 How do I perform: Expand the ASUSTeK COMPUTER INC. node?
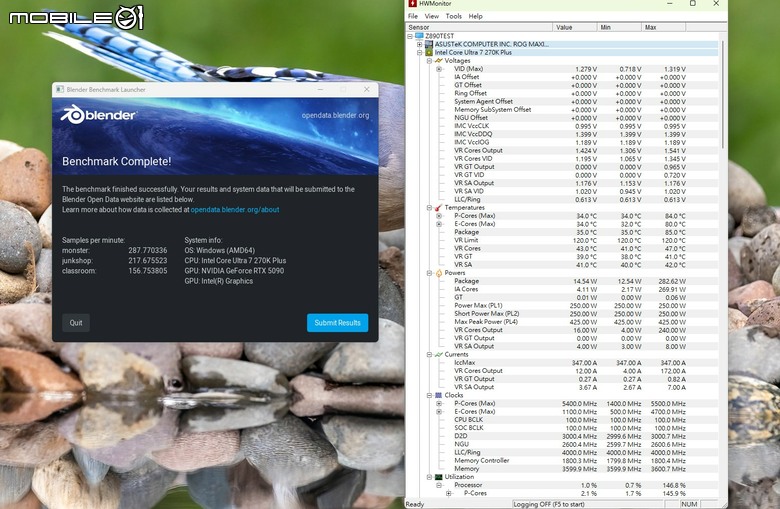[x=419, y=44]
